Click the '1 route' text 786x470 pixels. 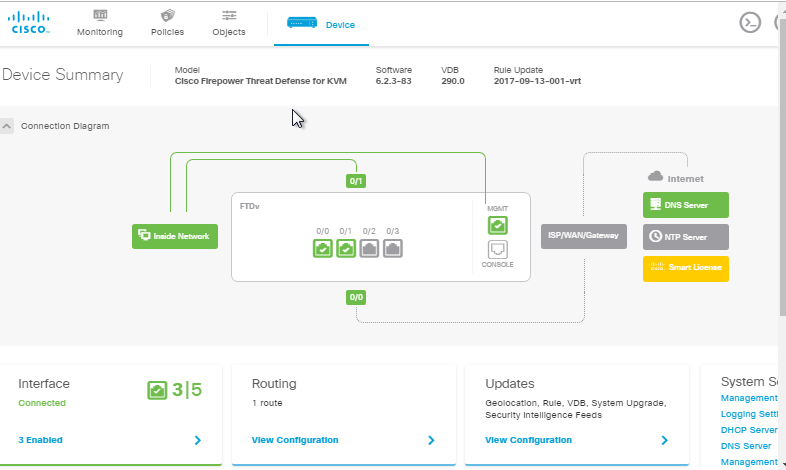click(267, 403)
